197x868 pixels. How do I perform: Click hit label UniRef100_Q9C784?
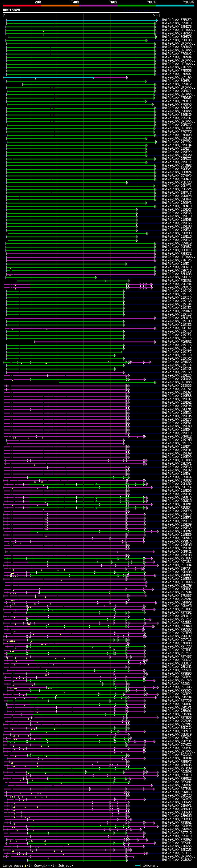tap(177, 284)
